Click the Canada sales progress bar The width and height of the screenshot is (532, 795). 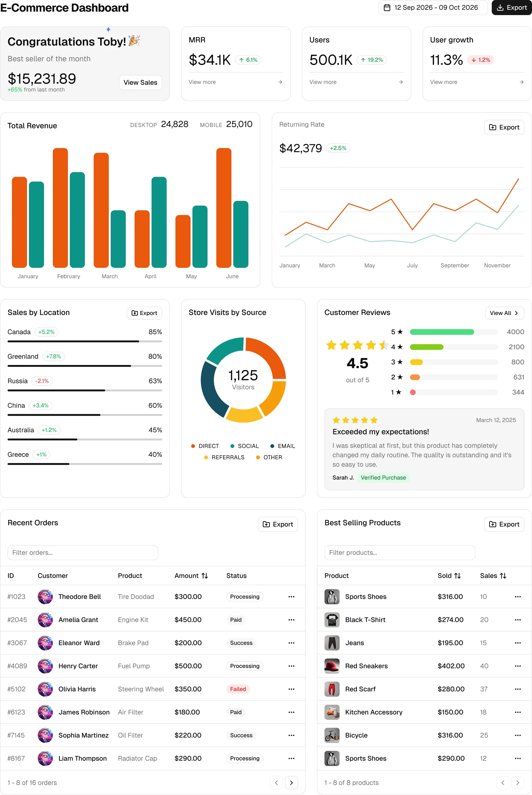85,341
